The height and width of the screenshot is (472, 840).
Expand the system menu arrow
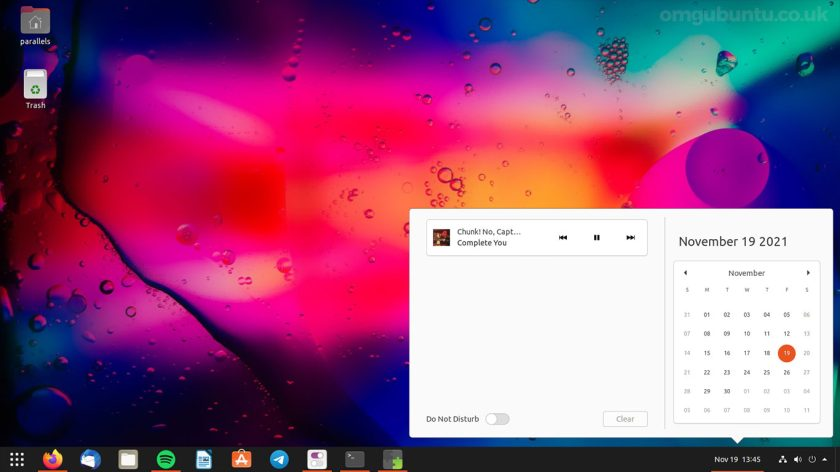pyautogui.click(x=824, y=459)
